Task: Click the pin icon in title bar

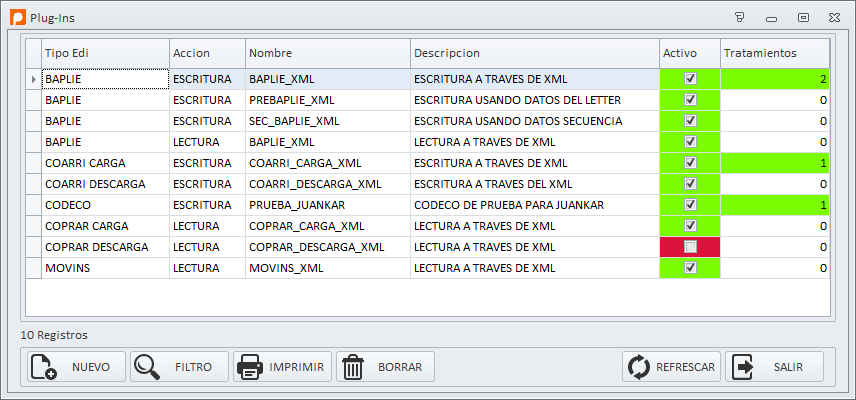Action: click(x=740, y=17)
